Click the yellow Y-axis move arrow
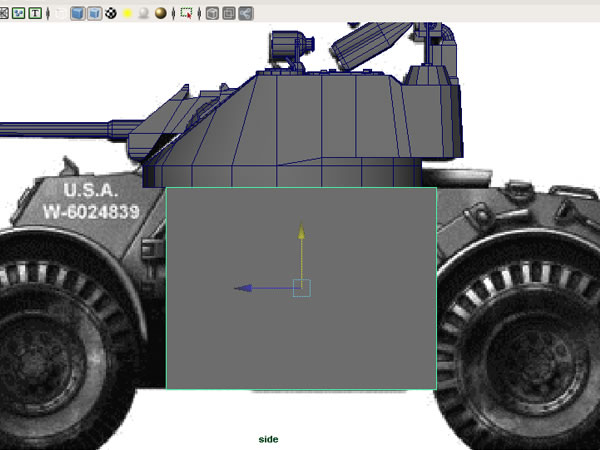Image resolution: width=600 pixels, height=450 pixels. (x=302, y=232)
